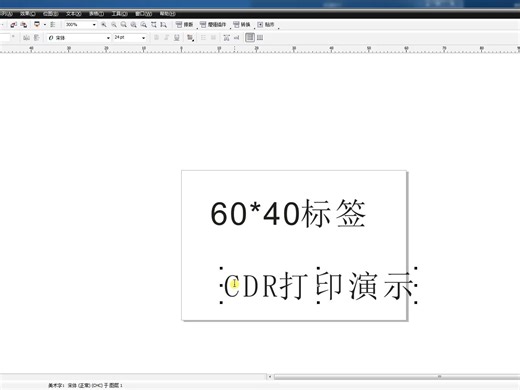This screenshot has width=520, height=390.
Task: Click the Mirror Vertically icon
Action: [x=36, y=38]
